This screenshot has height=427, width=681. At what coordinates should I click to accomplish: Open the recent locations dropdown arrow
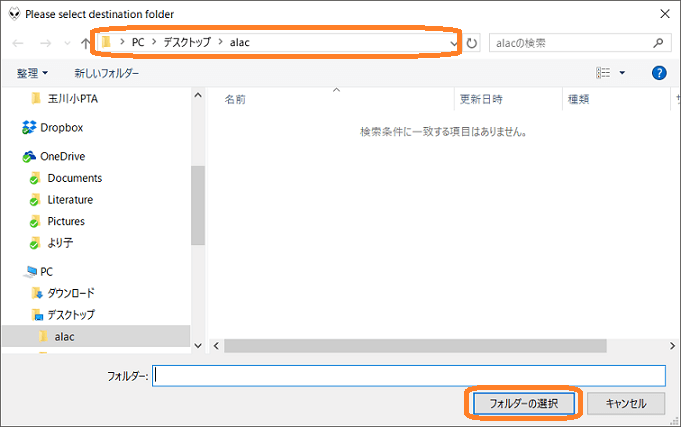point(67,43)
